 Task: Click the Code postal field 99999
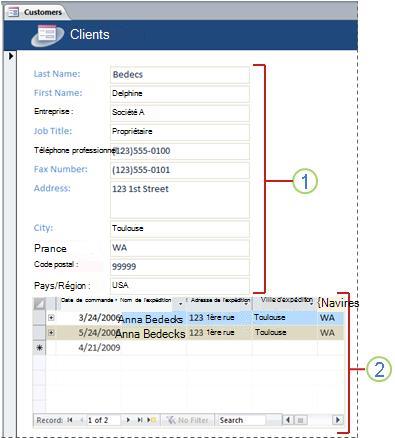tap(180, 267)
